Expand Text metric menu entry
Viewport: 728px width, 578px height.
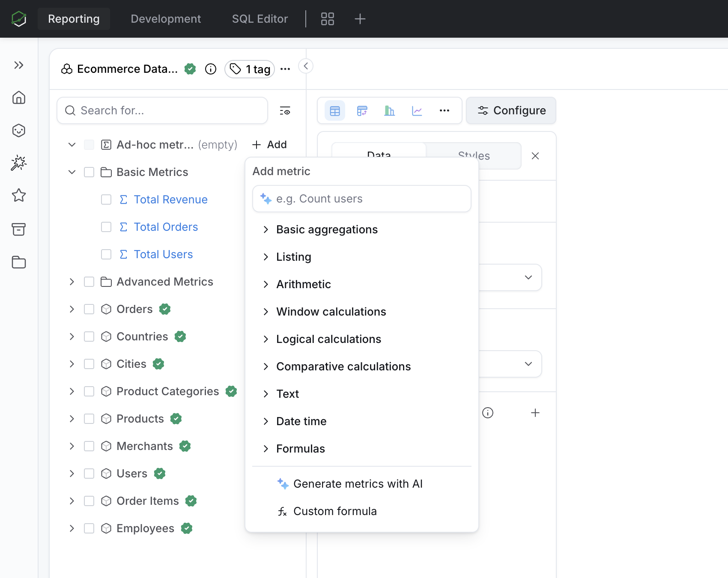(x=362, y=394)
